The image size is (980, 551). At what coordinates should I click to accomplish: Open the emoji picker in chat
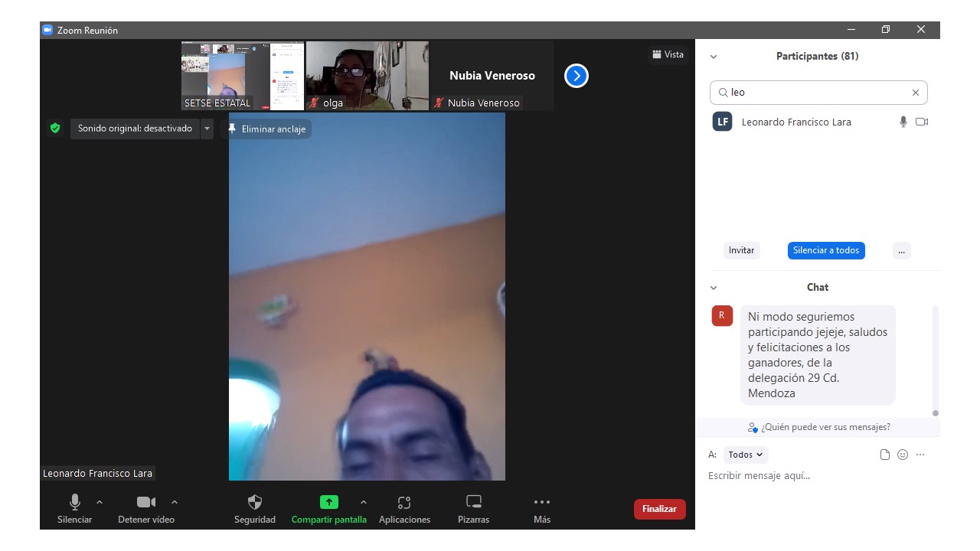[x=903, y=455]
